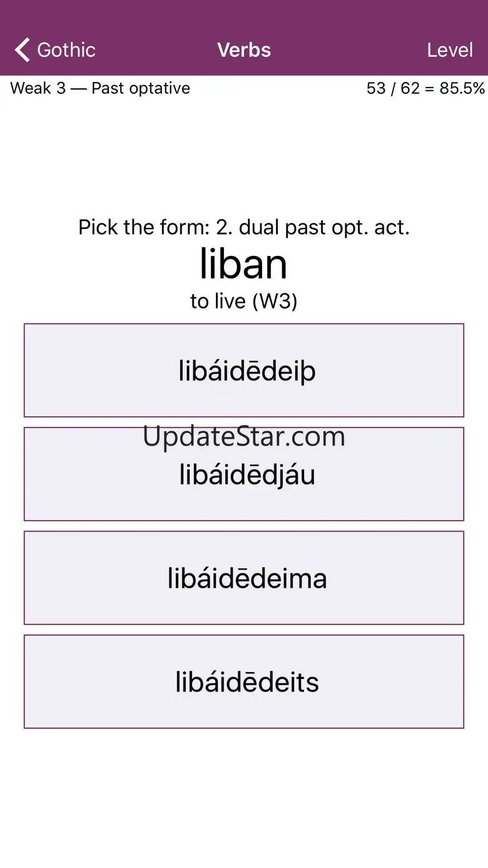Pick the option ending in -deima
The height and width of the screenshot is (868, 488).
[x=244, y=578]
